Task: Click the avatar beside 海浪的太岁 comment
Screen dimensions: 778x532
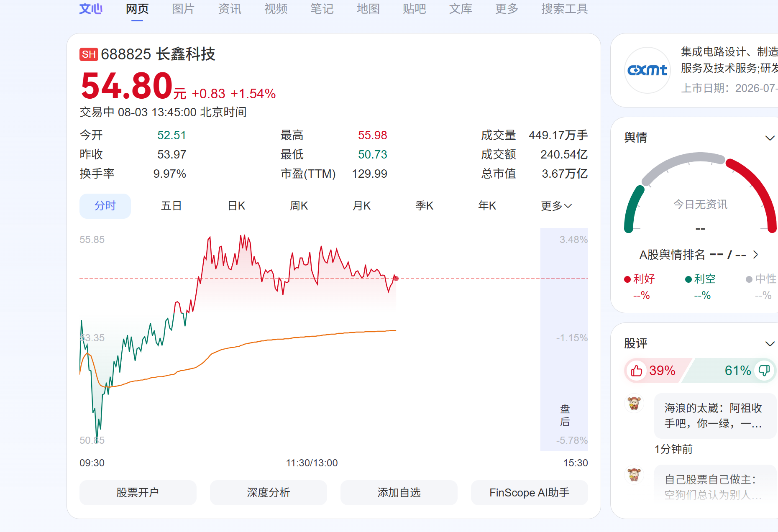Action: click(x=634, y=404)
